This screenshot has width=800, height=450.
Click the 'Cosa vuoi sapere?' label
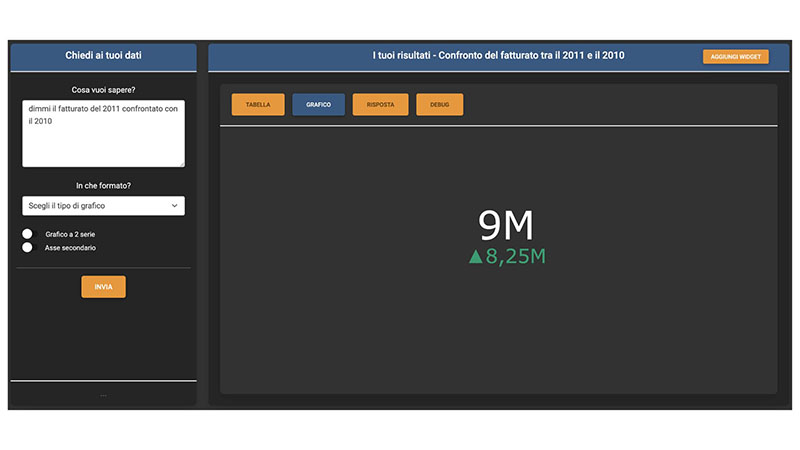[x=104, y=90]
